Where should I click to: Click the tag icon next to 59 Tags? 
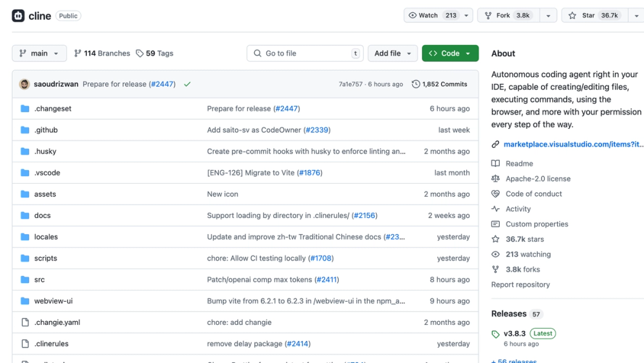click(x=140, y=54)
